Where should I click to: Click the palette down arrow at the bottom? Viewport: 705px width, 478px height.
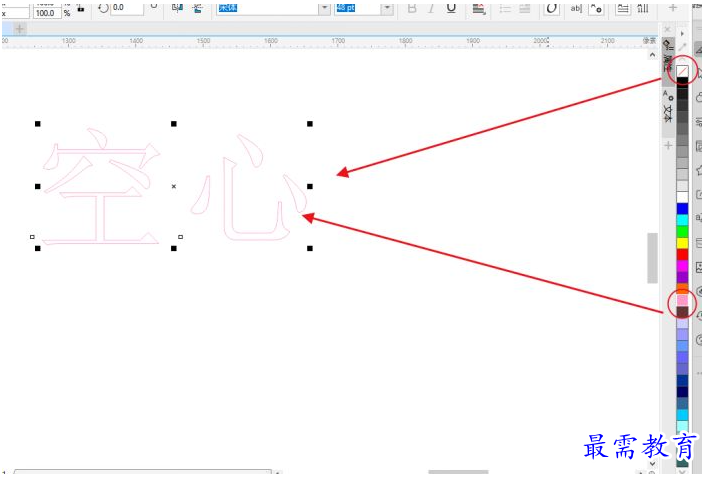683,471
